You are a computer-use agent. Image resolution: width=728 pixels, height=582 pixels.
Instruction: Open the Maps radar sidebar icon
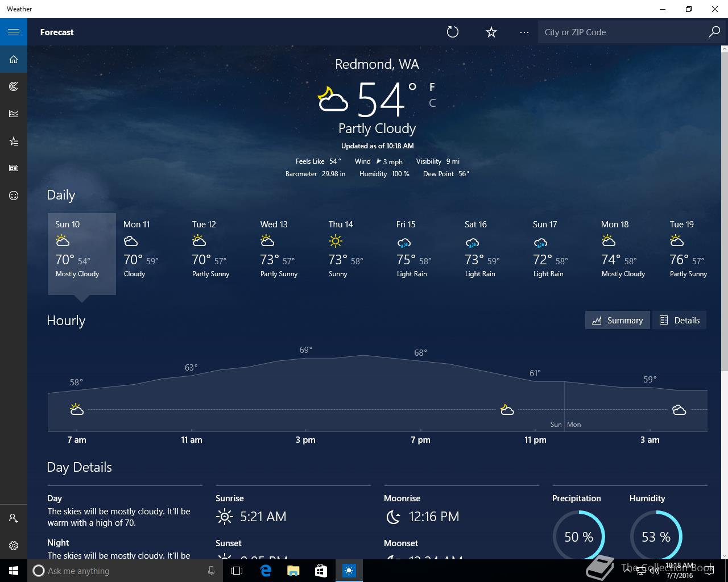pyautogui.click(x=14, y=86)
